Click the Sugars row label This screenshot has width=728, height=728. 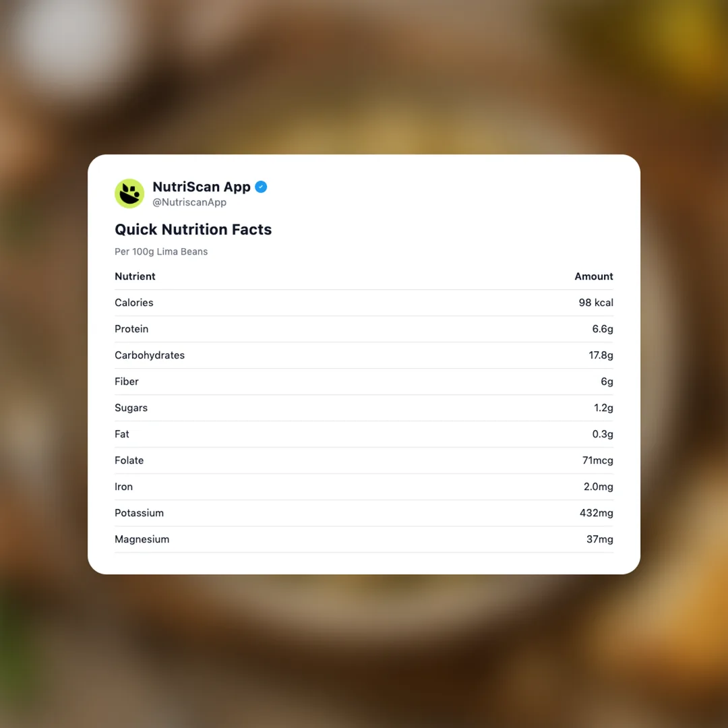click(131, 408)
